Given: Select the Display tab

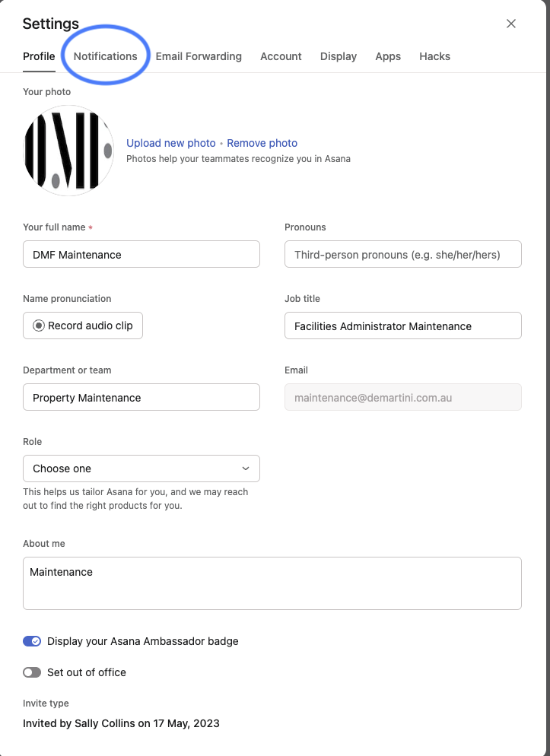Looking at the screenshot, I should [339, 56].
